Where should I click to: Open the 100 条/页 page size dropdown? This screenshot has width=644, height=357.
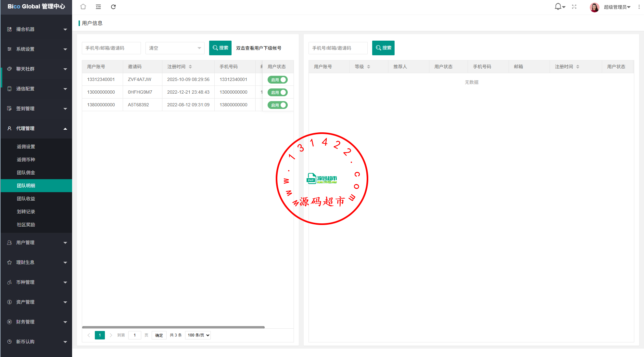pyautogui.click(x=198, y=335)
